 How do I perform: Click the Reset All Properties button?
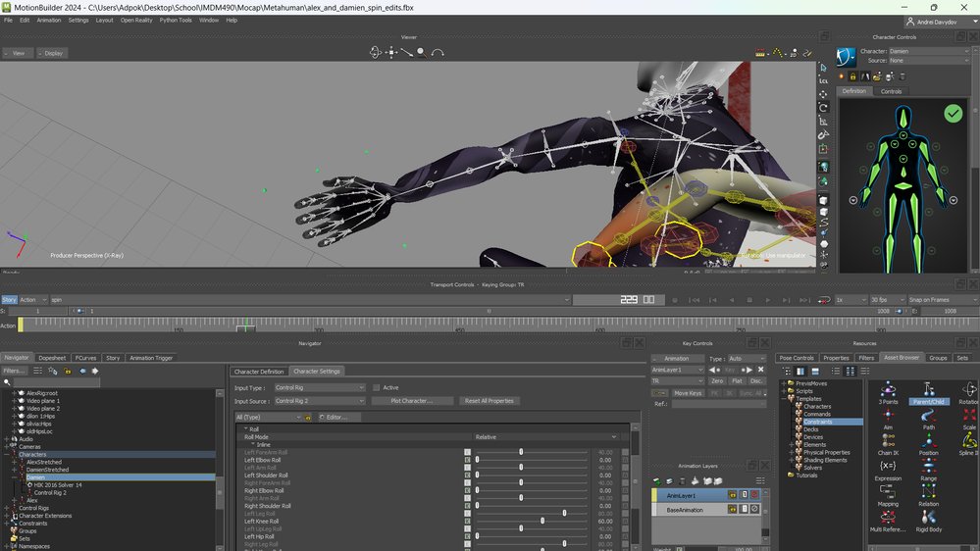click(490, 401)
